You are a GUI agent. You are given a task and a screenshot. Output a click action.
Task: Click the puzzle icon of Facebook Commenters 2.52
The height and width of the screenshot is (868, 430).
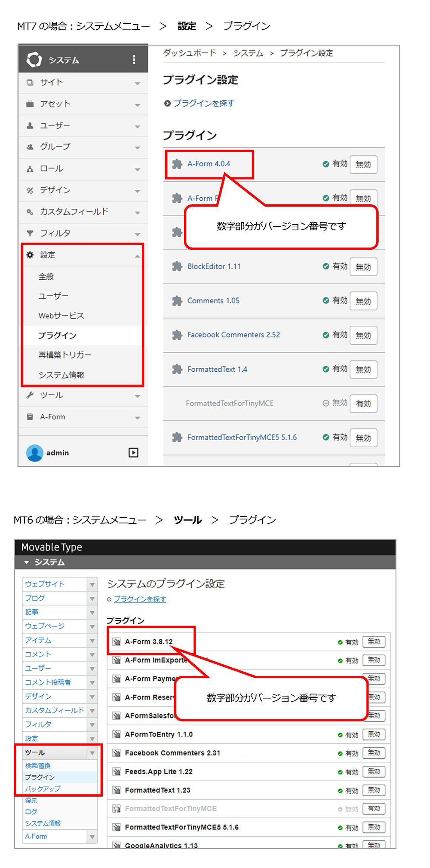click(177, 335)
